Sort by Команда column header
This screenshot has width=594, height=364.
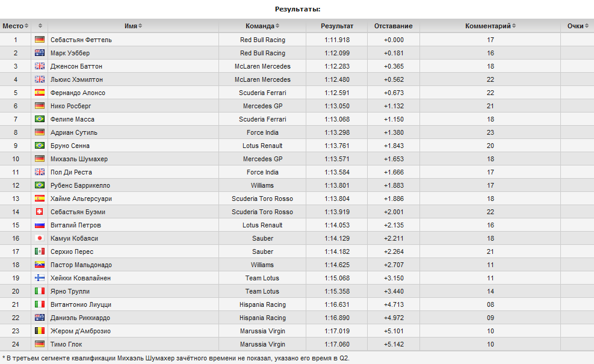(x=262, y=26)
